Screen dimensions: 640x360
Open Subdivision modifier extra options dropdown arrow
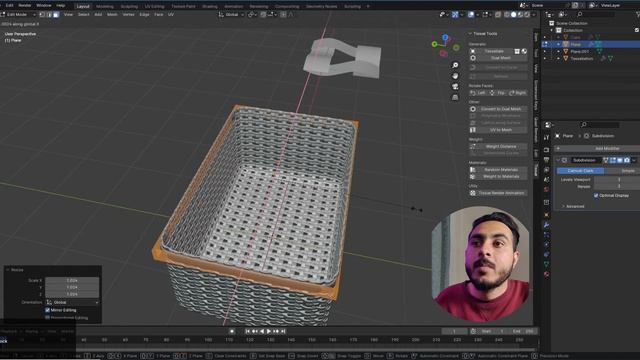click(x=634, y=160)
